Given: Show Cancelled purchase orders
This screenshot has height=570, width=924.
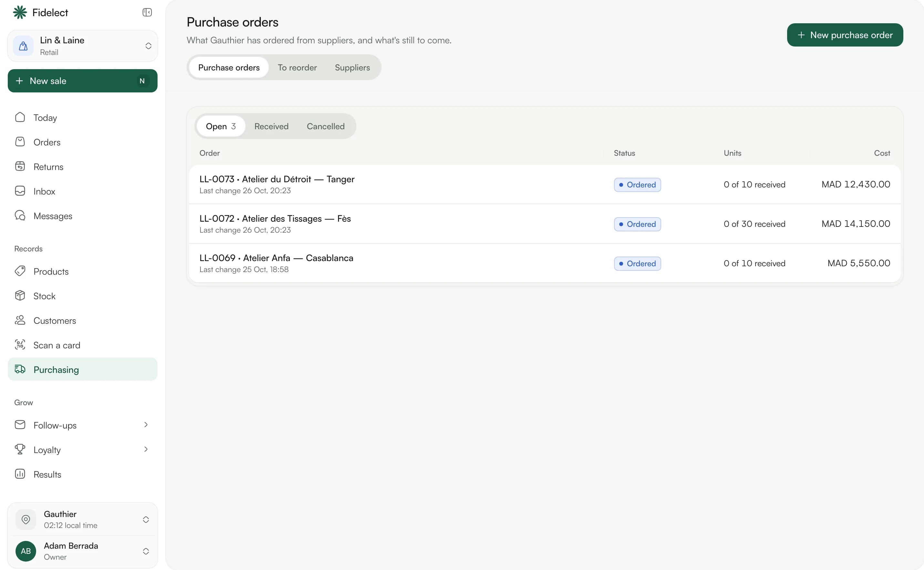Looking at the screenshot, I should [325, 126].
